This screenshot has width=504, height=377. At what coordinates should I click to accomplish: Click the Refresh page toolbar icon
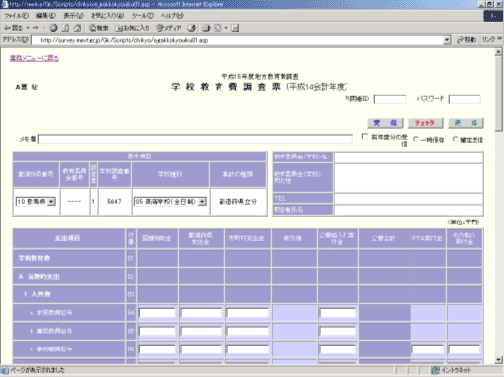click(66, 28)
